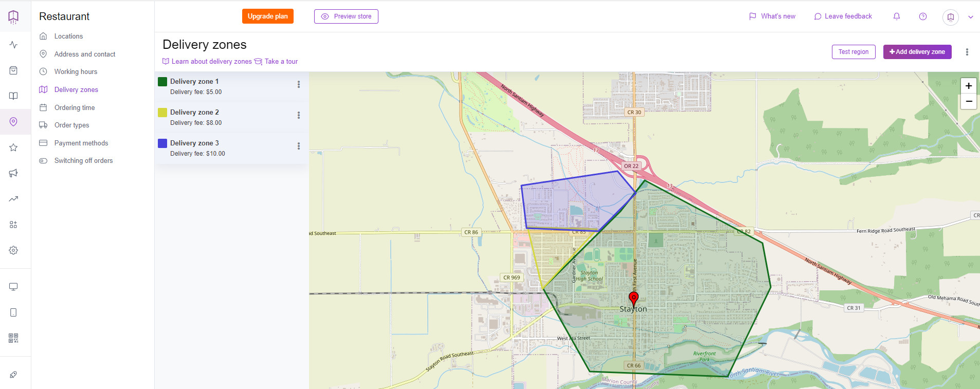This screenshot has width=980, height=389.
Task: Open the rocket icon at sidebar bottom
Action: click(13, 375)
